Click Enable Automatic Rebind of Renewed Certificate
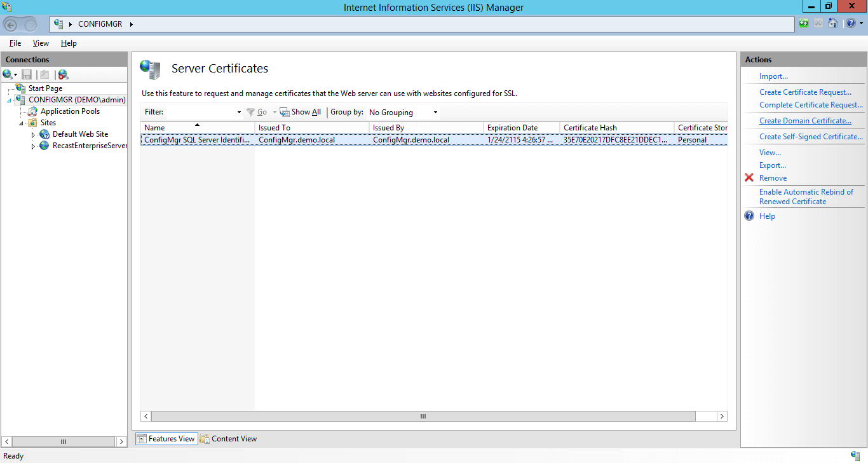This screenshot has width=868, height=463. click(806, 197)
